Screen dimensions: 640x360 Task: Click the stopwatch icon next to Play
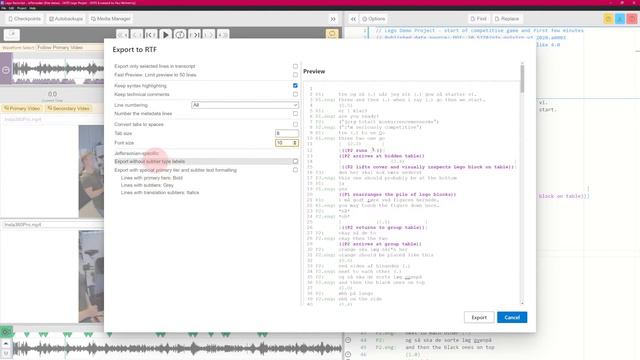coord(180,35)
